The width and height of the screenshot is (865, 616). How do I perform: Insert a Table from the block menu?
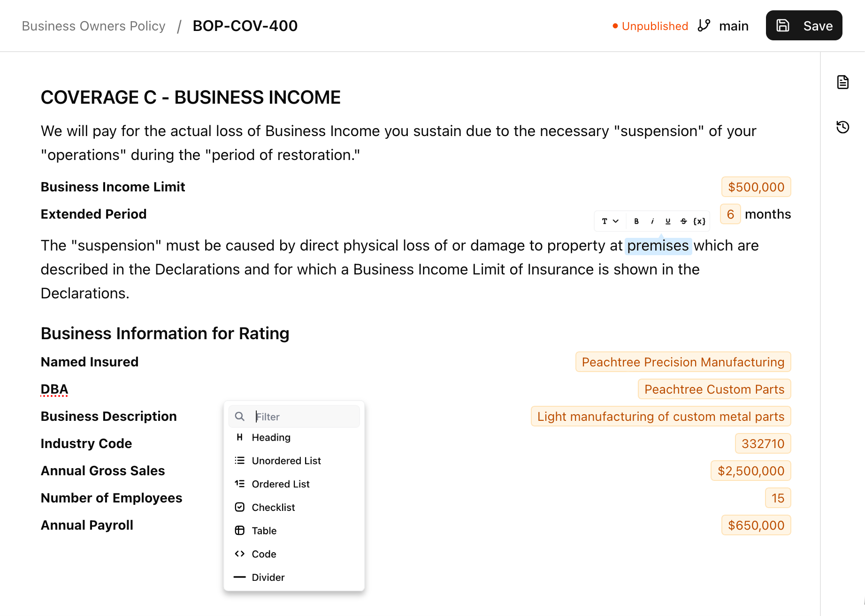point(263,531)
